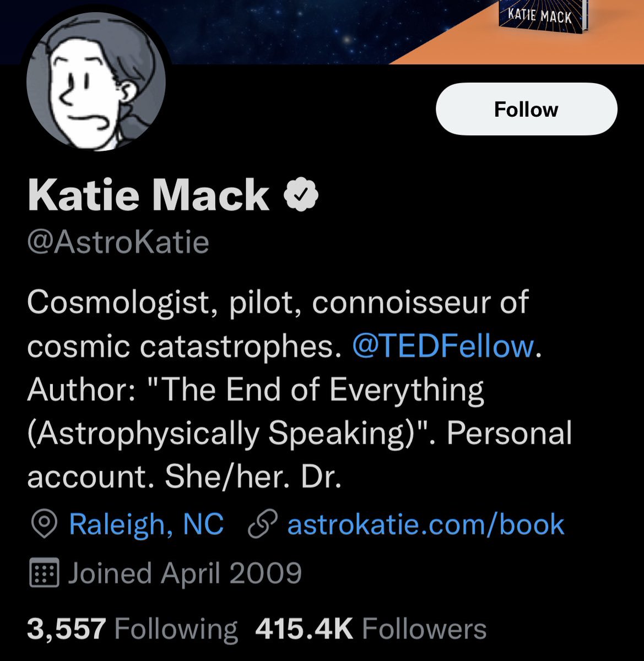
Task: Click the Katie Mack display name
Action: tap(148, 196)
